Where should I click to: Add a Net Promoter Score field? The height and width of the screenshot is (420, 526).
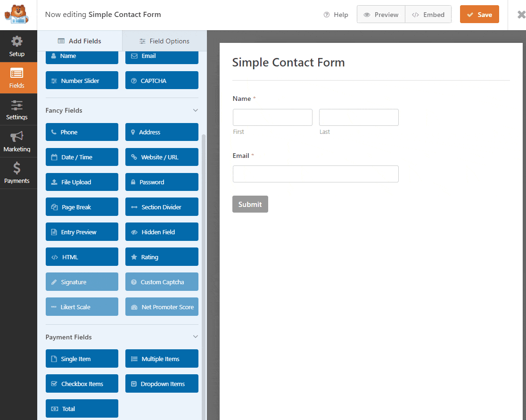pos(162,307)
